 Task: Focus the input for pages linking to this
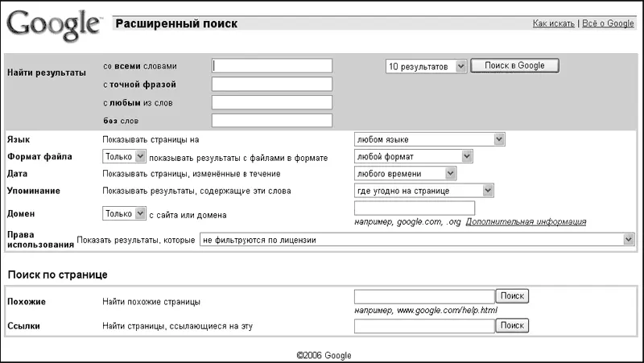(425, 326)
